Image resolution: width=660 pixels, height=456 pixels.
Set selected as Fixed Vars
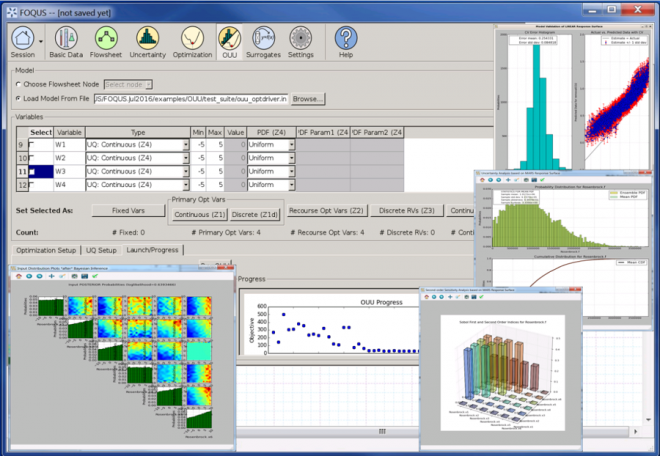[x=128, y=211]
